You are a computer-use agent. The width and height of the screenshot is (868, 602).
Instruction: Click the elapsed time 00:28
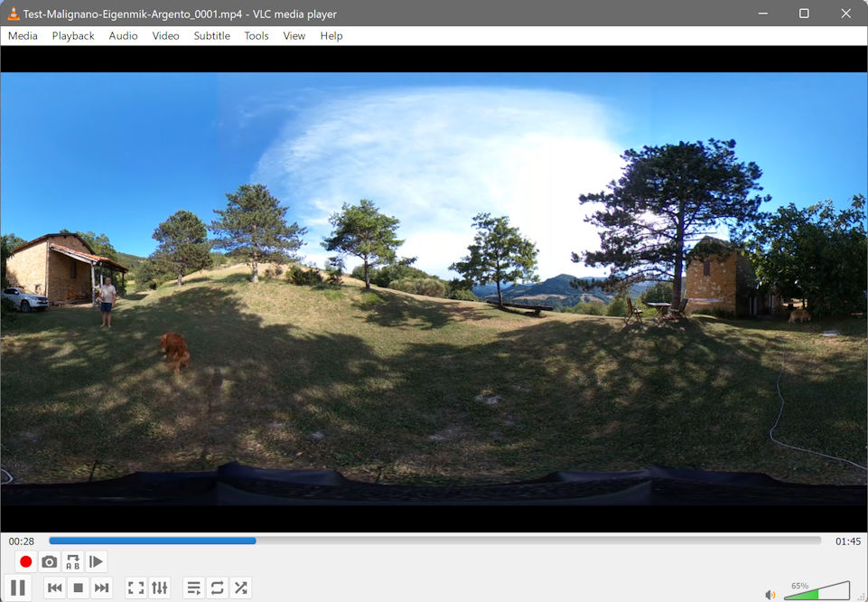click(21, 541)
